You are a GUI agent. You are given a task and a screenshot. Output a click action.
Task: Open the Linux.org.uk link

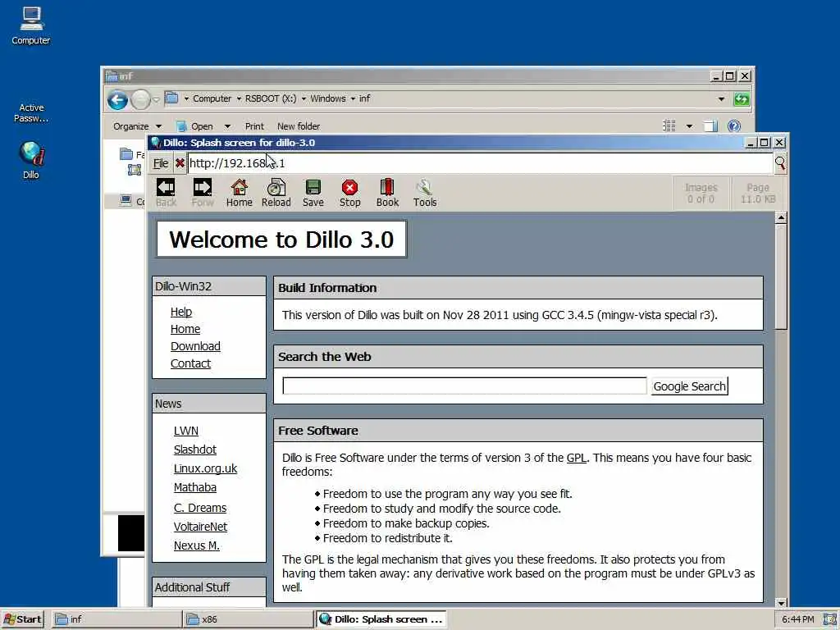pos(205,468)
